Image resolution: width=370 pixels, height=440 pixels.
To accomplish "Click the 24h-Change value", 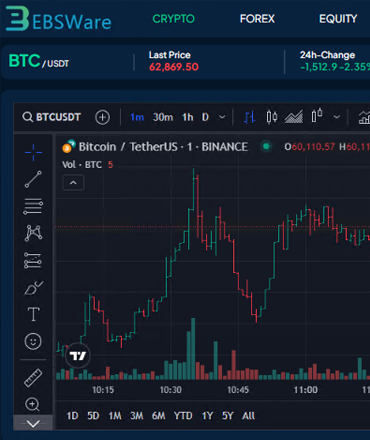I will pyautogui.click(x=335, y=67).
